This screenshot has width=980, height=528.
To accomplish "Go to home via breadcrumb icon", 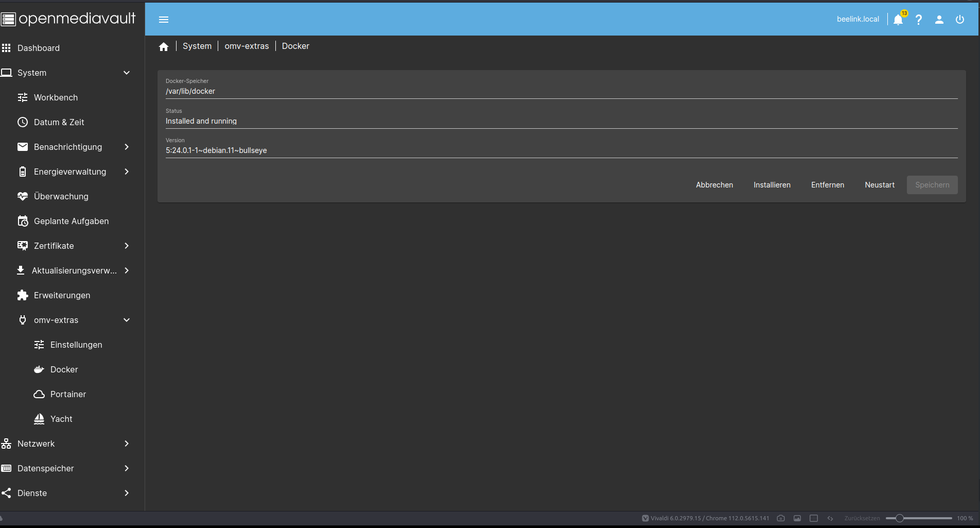I will click(x=164, y=47).
